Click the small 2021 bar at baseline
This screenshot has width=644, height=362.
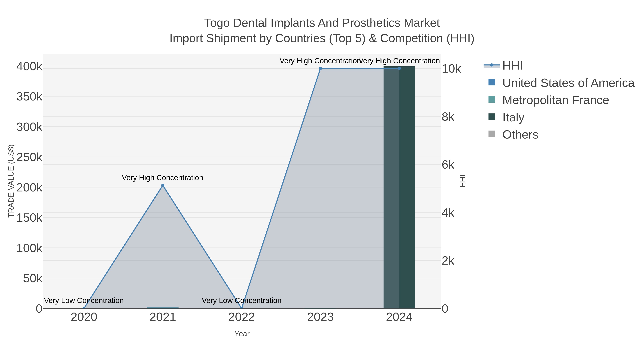[x=163, y=307]
